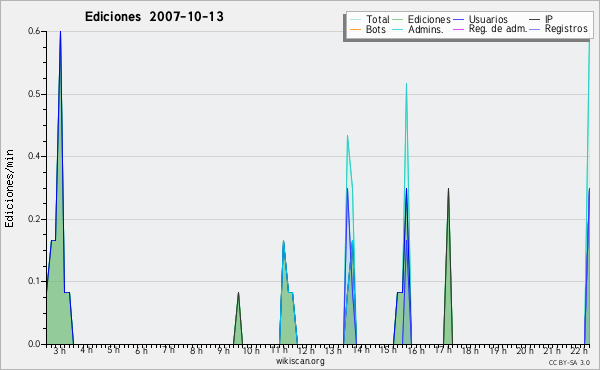Viewport: 600px width, 370px height.
Task: Click the "Total" legend label
Action: point(378,19)
